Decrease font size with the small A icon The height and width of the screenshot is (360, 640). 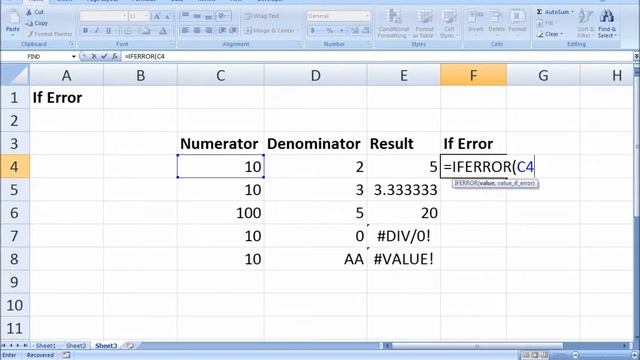click(168, 16)
